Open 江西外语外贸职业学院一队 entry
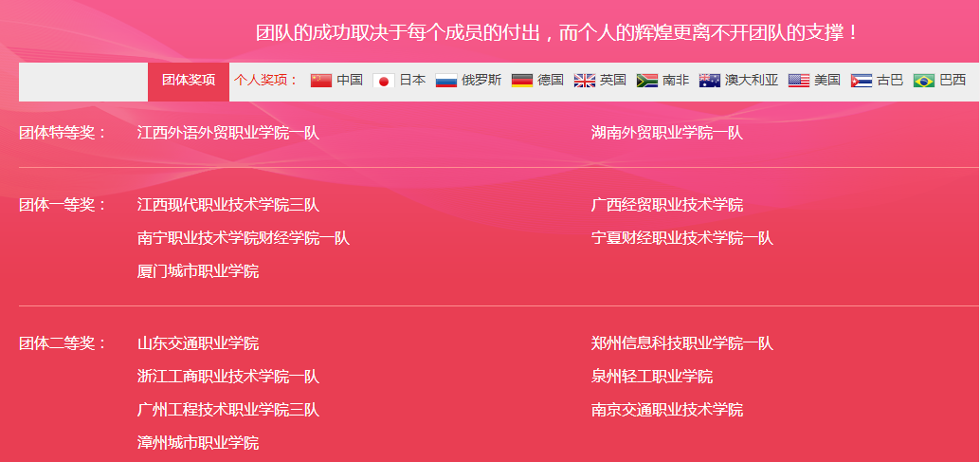The width and height of the screenshot is (980, 462). click(x=228, y=133)
